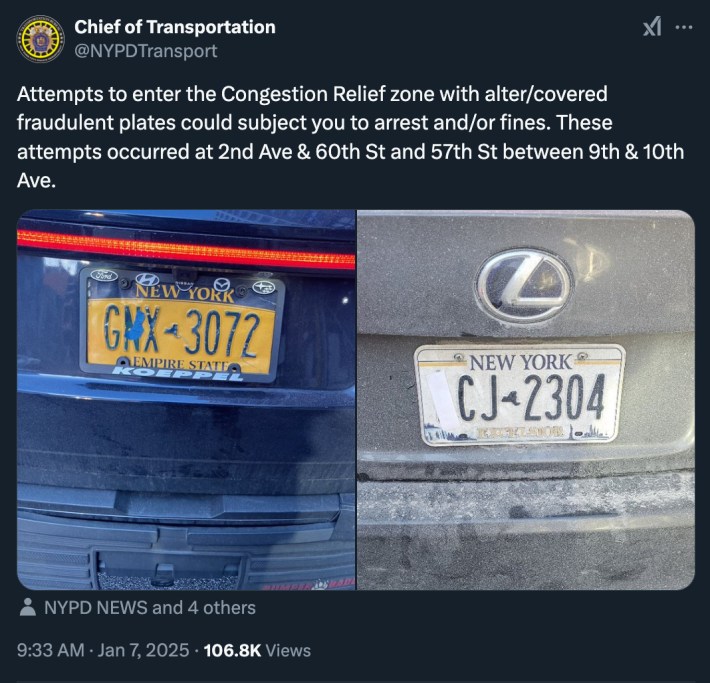Click the Hyundai logo on the plate frame
This screenshot has height=683, width=710.
[x=147, y=279]
